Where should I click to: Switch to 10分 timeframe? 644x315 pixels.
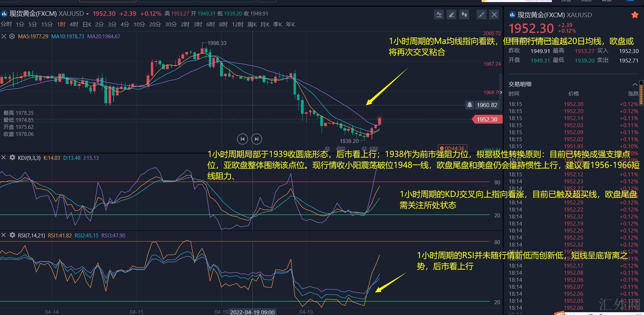click(x=139, y=24)
